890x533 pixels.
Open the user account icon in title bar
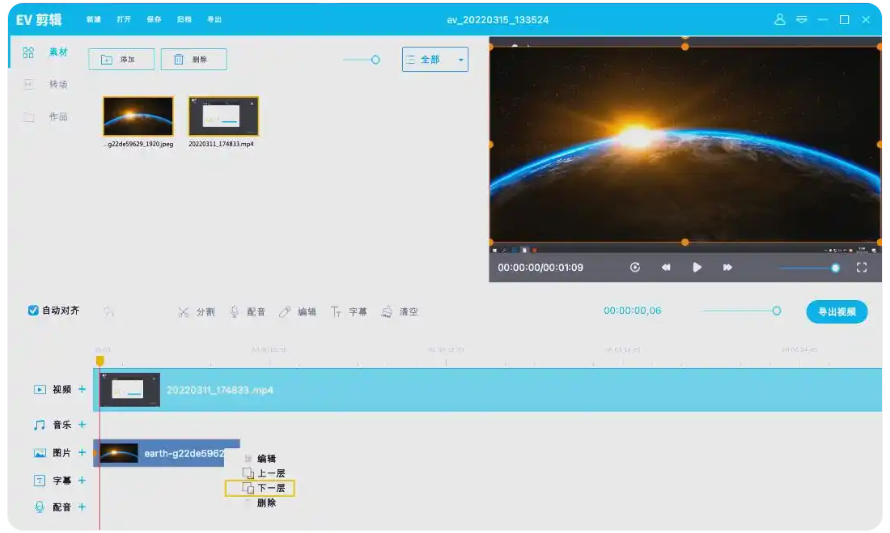click(x=780, y=20)
